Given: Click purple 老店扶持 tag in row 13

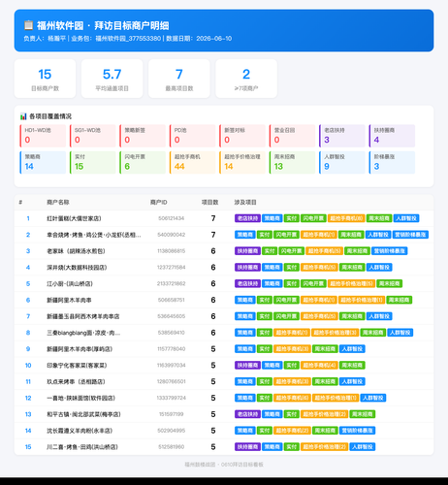Looking at the screenshot, I should point(247,414).
